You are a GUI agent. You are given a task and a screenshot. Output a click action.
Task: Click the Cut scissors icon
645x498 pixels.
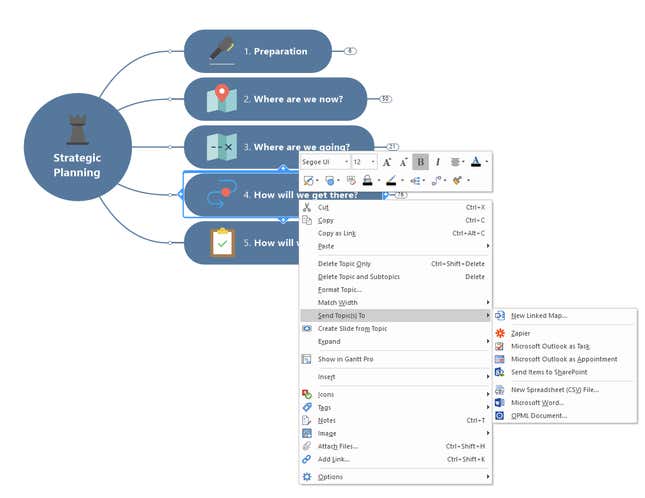[x=307, y=207]
